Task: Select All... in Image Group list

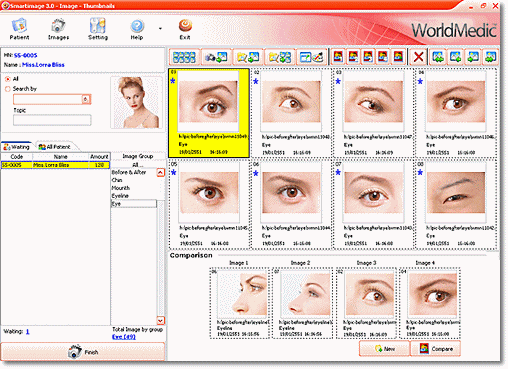Action: pyautogui.click(x=138, y=165)
